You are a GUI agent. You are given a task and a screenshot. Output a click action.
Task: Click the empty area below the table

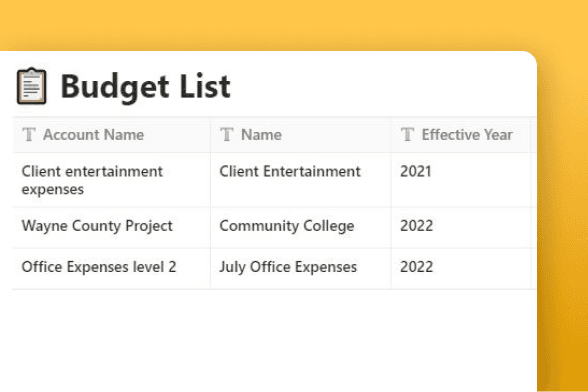268,341
